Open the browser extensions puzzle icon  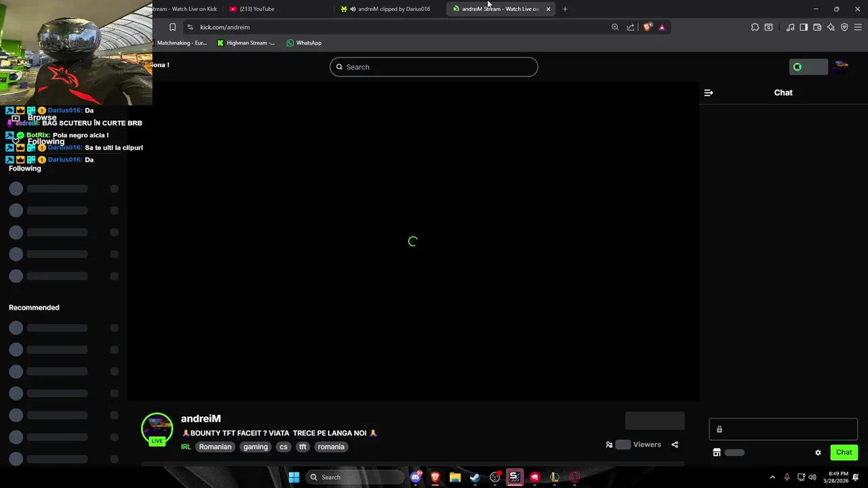[x=755, y=27]
